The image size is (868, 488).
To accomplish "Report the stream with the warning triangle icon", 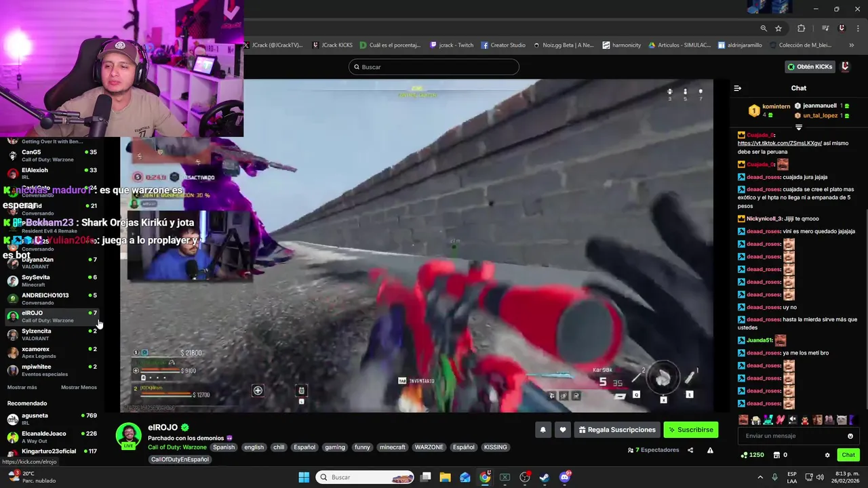I will coord(710,450).
